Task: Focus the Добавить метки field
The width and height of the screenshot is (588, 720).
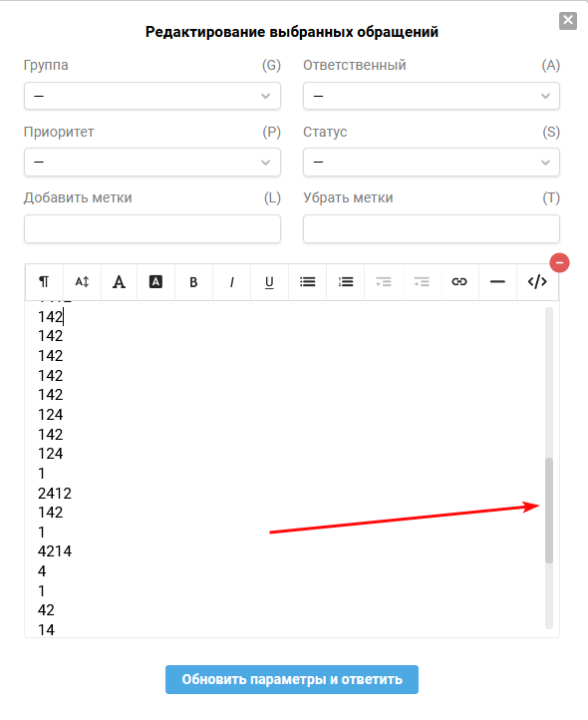Action: click(x=152, y=228)
